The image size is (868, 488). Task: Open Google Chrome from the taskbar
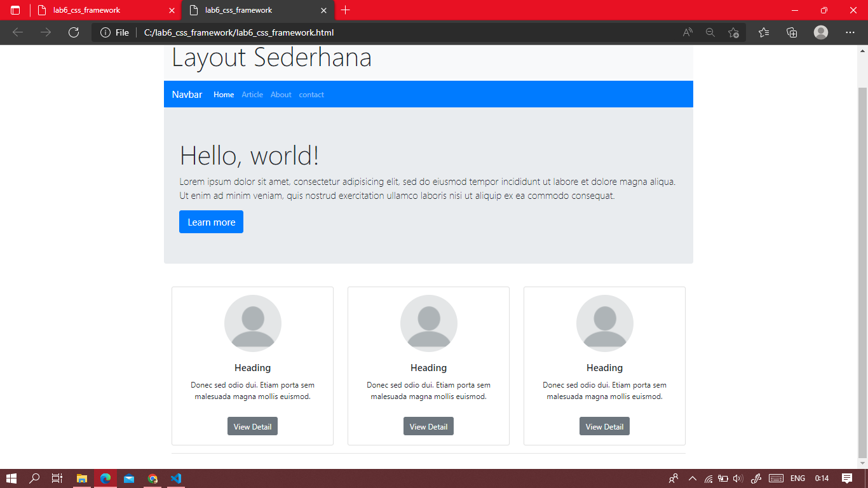153,478
